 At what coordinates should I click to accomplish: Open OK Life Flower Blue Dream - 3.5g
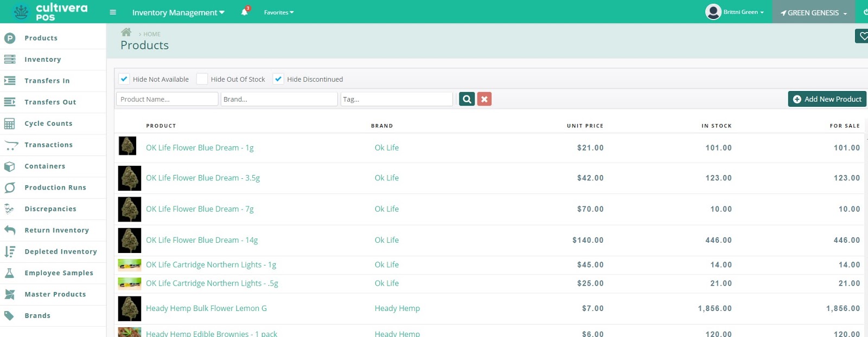[x=203, y=178]
